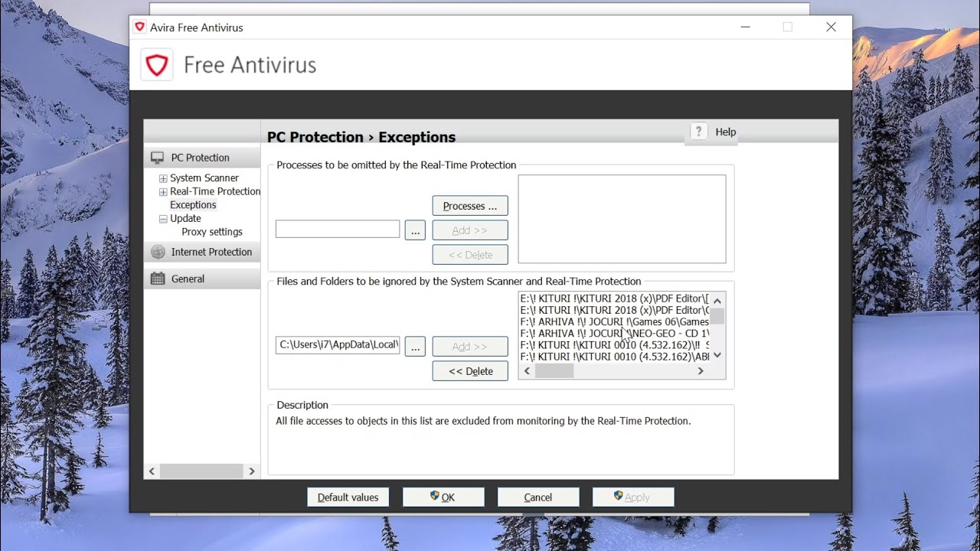Select first E:\! KITURI 2018 PDF Editor entry

614,298
